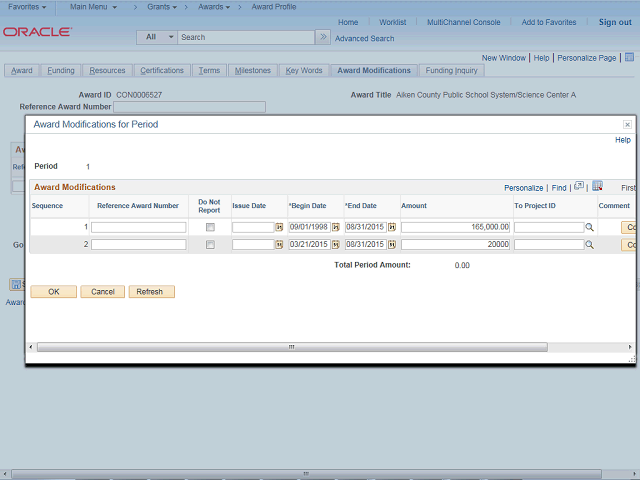Image resolution: width=640 pixels, height=480 pixels.
Task: Open End Date calendar for sequence 2
Action: click(x=392, y=245)
